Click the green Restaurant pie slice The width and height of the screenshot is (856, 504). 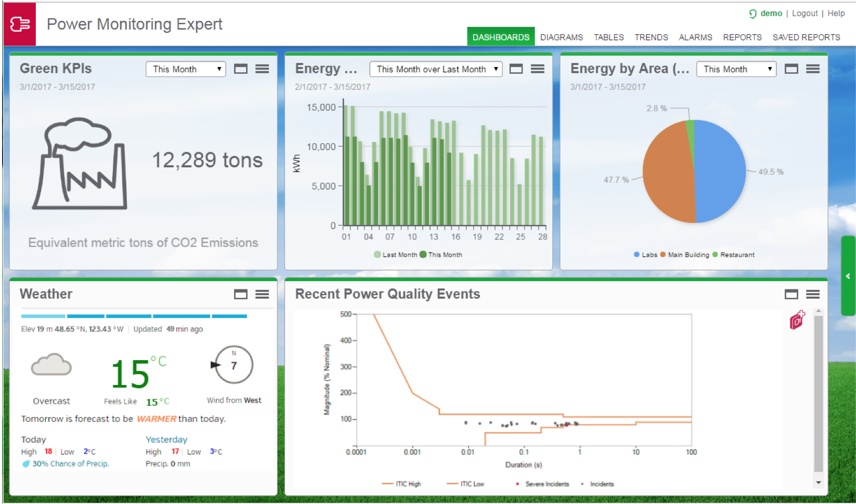pyautogui.click(x=691, y=134)
